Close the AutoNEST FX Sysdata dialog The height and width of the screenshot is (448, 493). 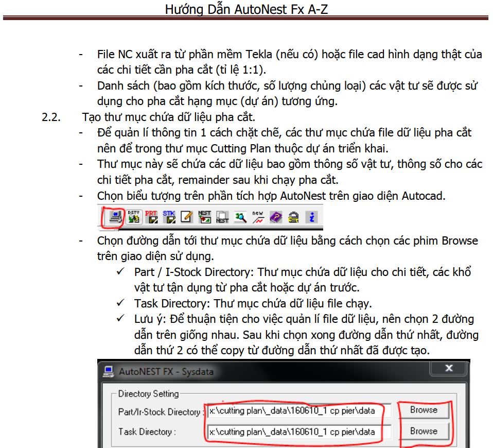[x=449, y=368]
